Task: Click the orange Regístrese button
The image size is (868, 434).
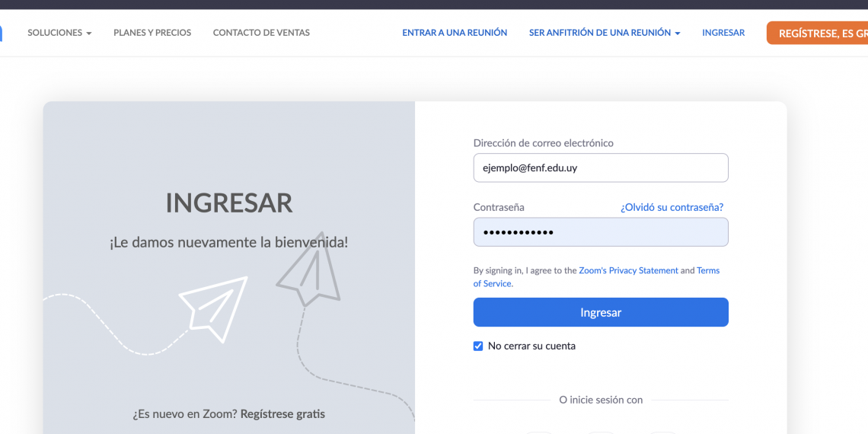Action: [x=818, y=34]
